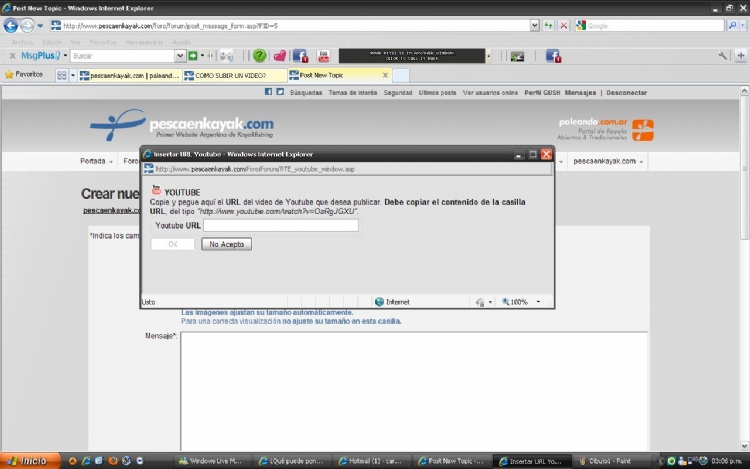Image resolution: width=750 pixels, height=469 pixels.
Task: Click the browser Back arrow button
Action: (x=11, y=25)
